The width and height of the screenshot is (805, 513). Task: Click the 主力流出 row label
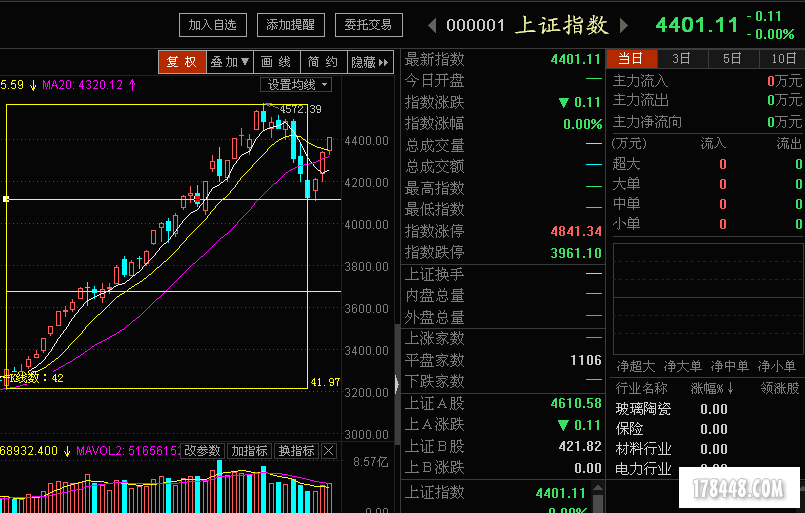click(x=640, y=100)
